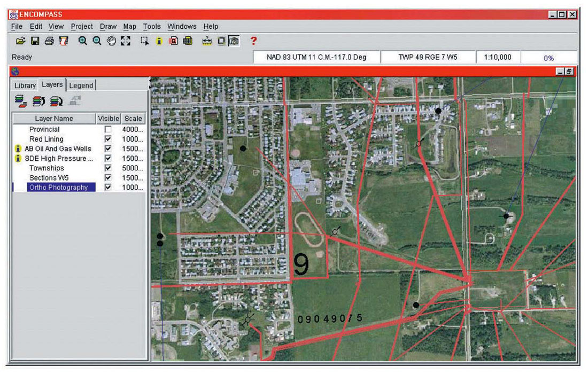The width and height of the screenshot is (588, 374).
Task: Click the TWP 49 RGE 7 W5 field
Action: [x=428, y=57]
